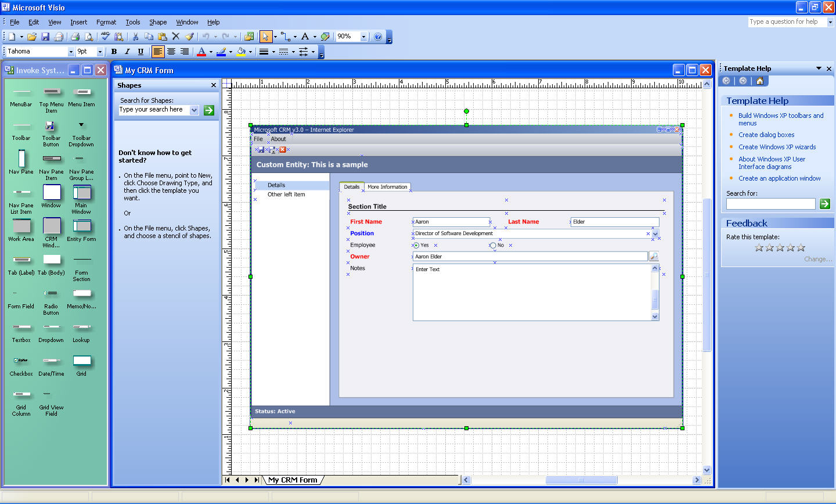This screenshot has width=836, height=504.
Task: Click the Template Help 'Search for' input field
Action: click(771, 204)
